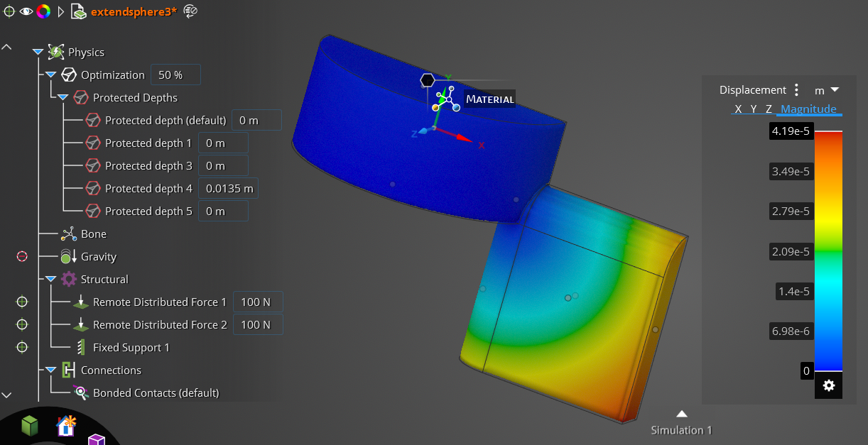Toggle the target marker beside Remote Distributed Force 1
Viewport: 868px width, 445px height.
pyautogui.click(x=22, y=302)
